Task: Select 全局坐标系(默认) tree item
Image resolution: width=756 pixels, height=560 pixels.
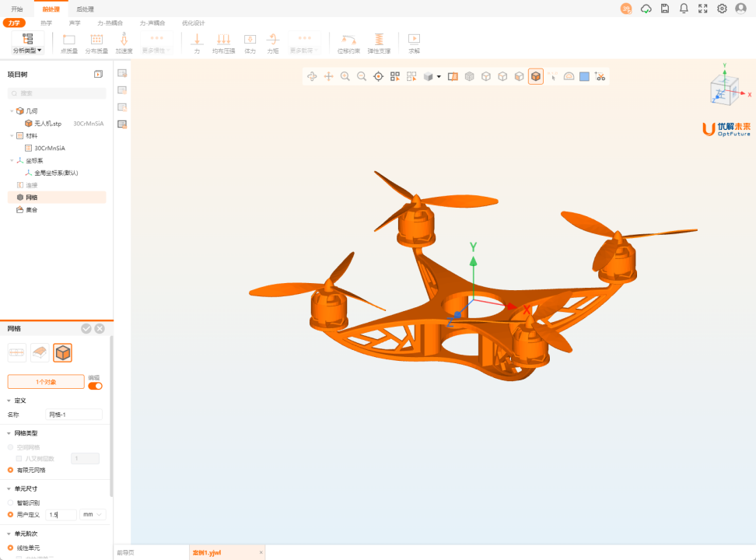Action: [56, 173]
